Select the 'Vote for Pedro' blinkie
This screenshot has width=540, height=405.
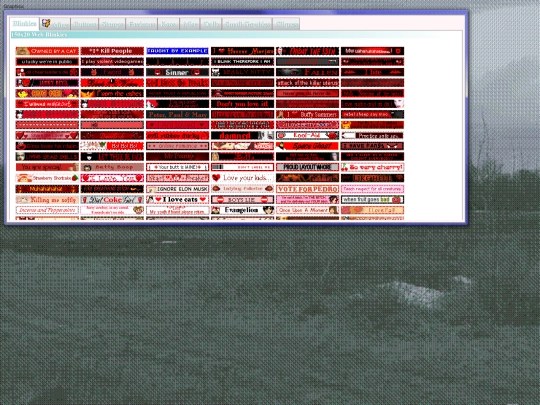coord(308,189)
